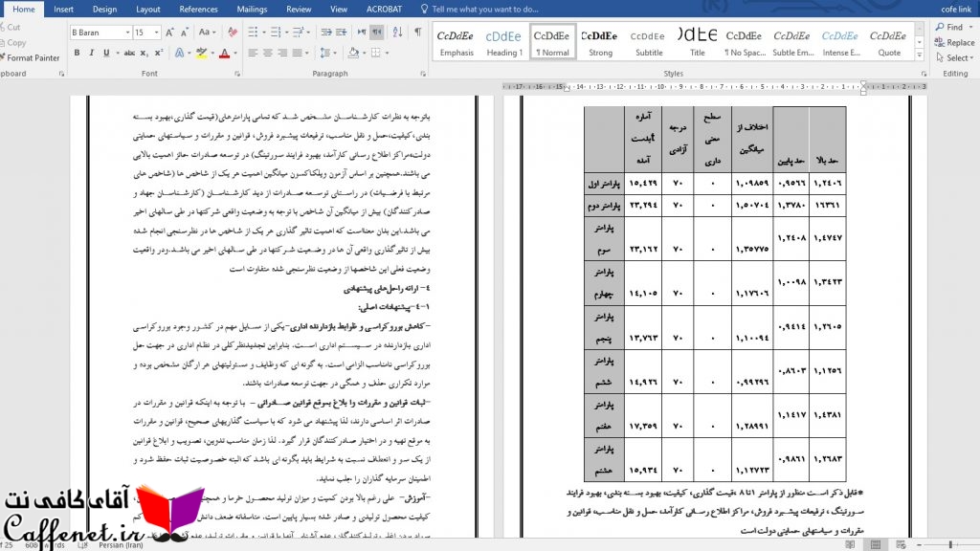
Task: Apply Text Effects icon
Action: point(179,54)
